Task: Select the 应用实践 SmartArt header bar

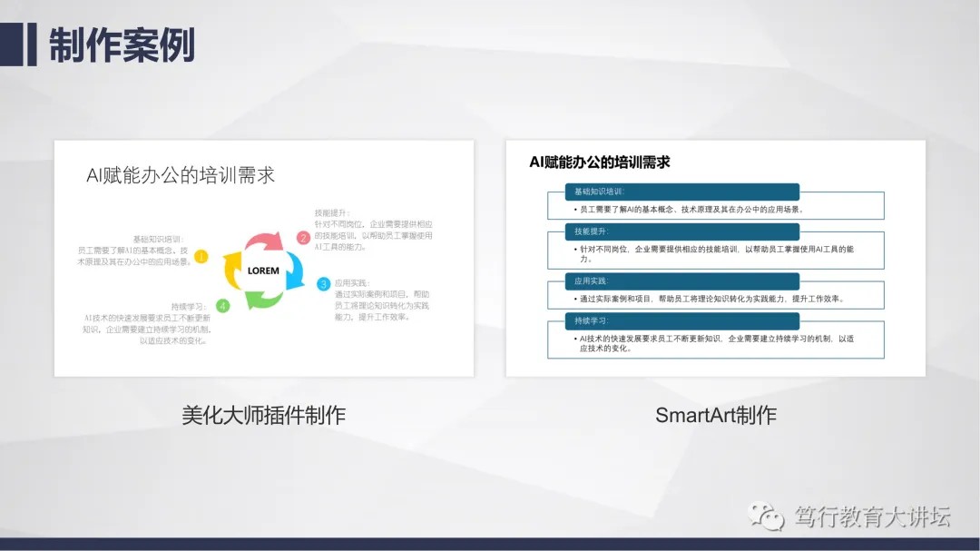Action: click(673, 281)
